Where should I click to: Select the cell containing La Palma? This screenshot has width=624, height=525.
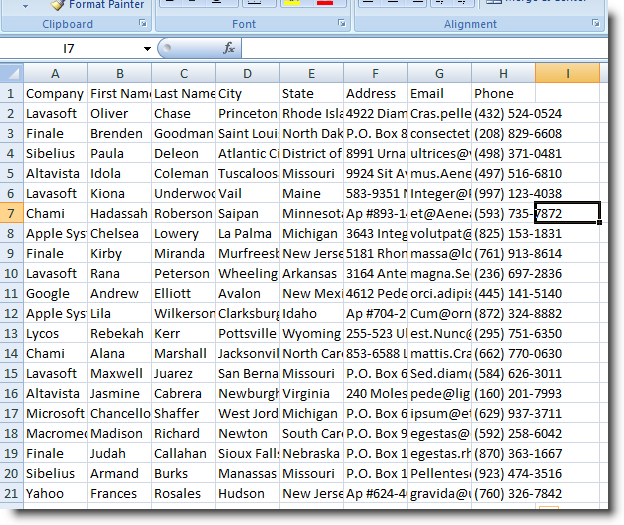coord(248,233)
